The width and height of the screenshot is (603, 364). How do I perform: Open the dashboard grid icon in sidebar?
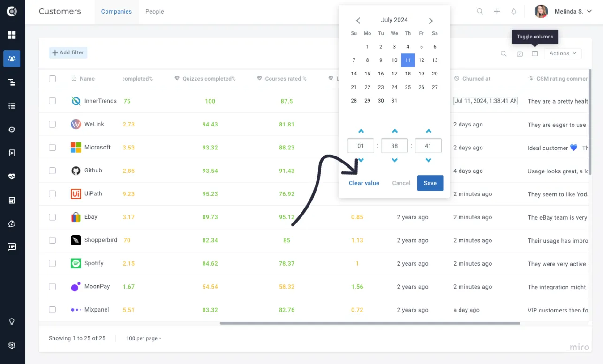point(12,35)
